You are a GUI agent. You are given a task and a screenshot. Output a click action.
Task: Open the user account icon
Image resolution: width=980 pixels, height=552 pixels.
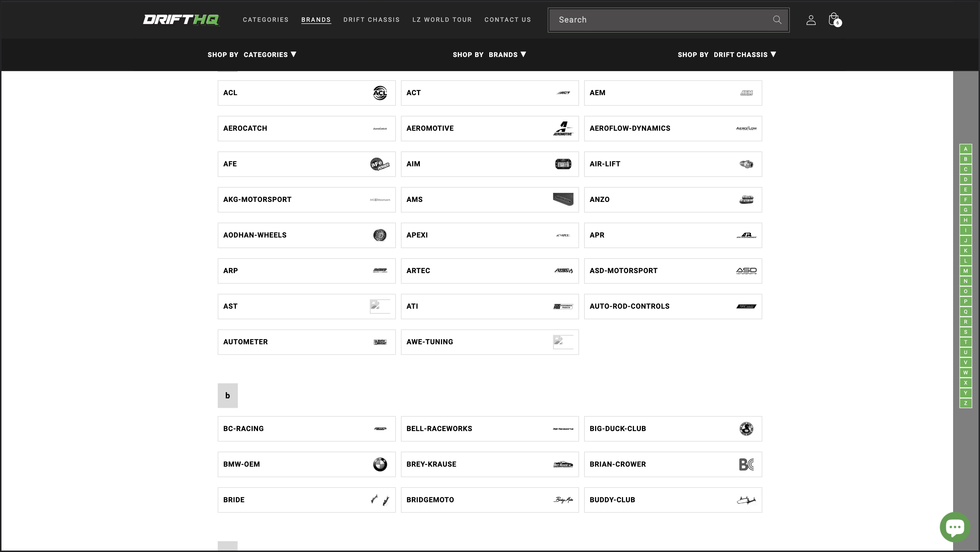tap(811, 20)
